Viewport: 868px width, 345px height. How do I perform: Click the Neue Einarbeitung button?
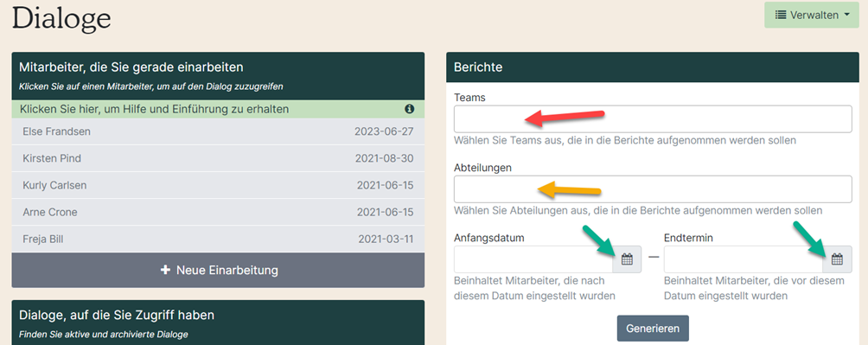218,271
